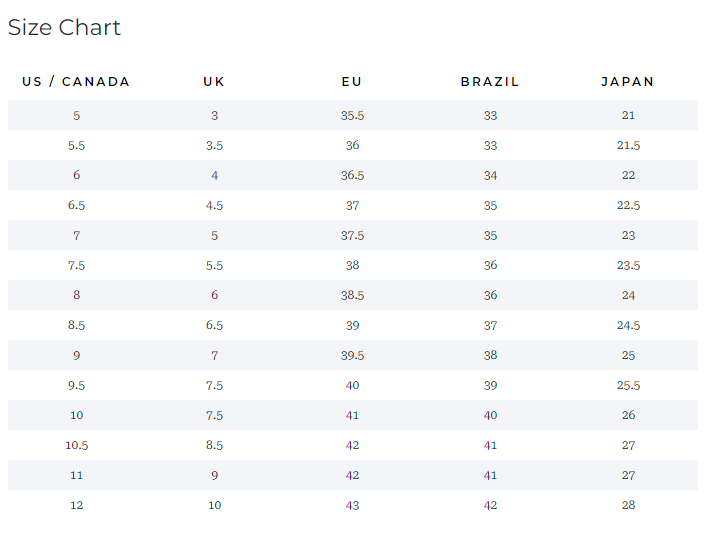The width and height of the screenshot is (716, 559).
Task: Click Japan size 28 cell
Action: [628, 505]
